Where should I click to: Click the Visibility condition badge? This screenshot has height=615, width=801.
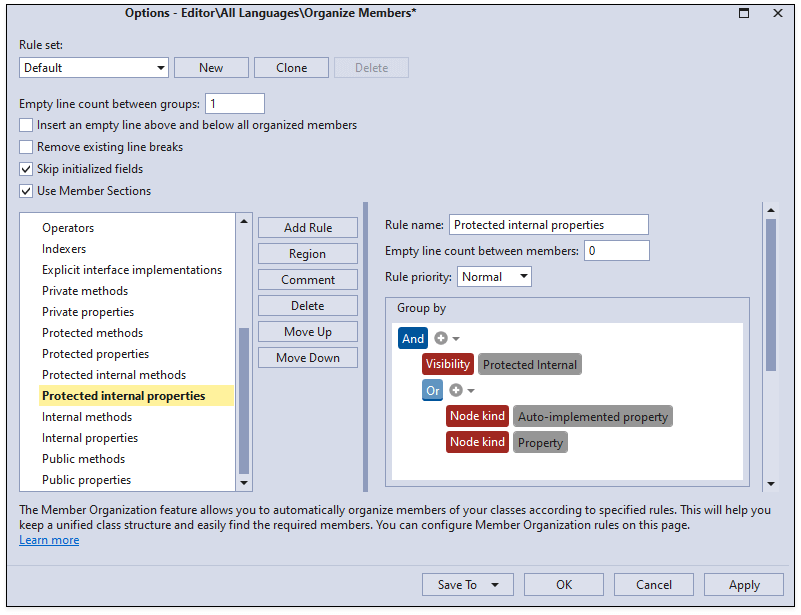coord(447,364)
